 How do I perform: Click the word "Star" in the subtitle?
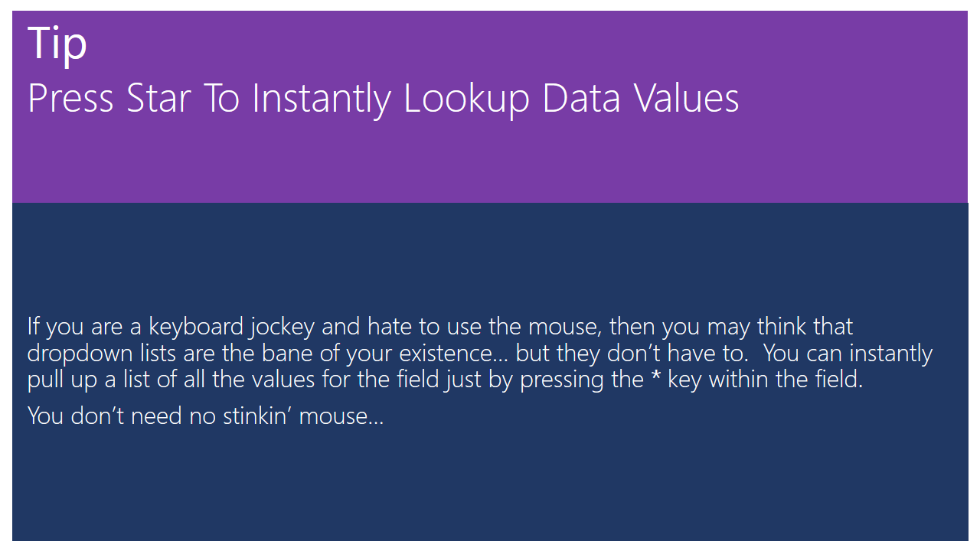[158, 99]
